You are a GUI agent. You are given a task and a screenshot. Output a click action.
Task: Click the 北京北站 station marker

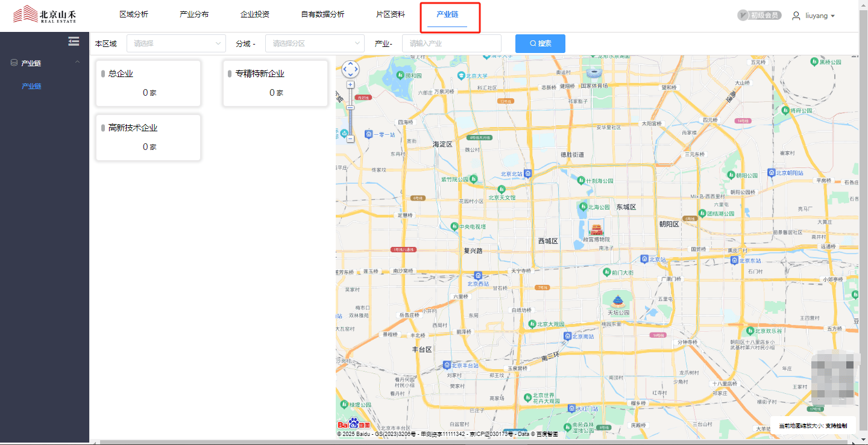tap(527, 173)
